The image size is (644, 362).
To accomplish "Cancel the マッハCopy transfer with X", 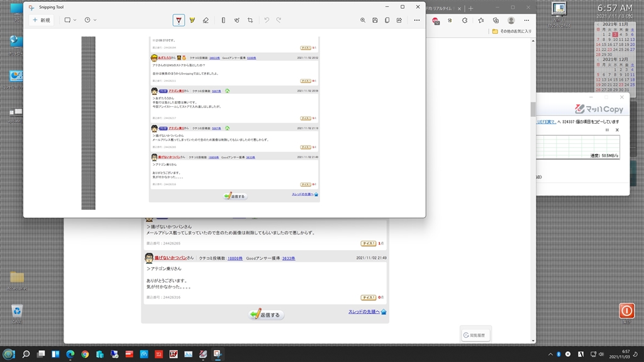I will [617, 129].
